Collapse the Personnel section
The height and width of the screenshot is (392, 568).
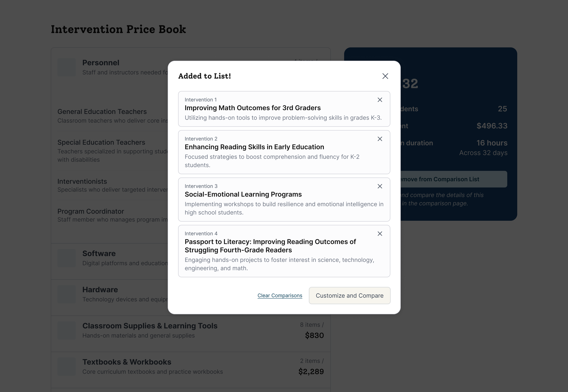pos(109,67)
